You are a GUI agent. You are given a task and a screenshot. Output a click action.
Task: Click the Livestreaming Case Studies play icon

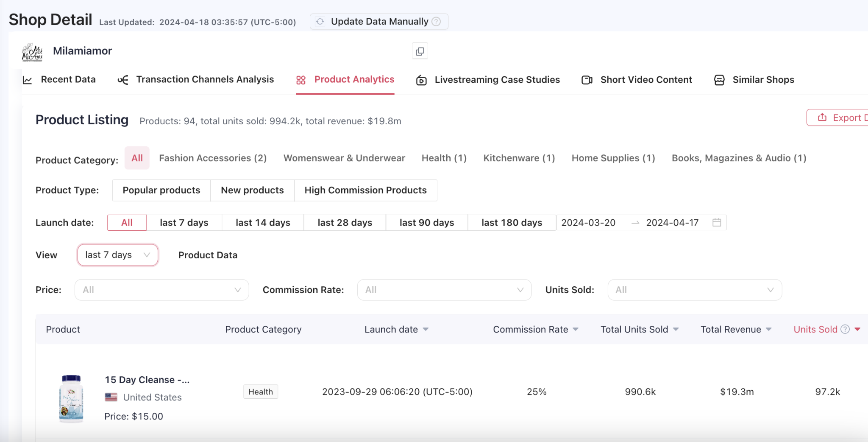421,80
